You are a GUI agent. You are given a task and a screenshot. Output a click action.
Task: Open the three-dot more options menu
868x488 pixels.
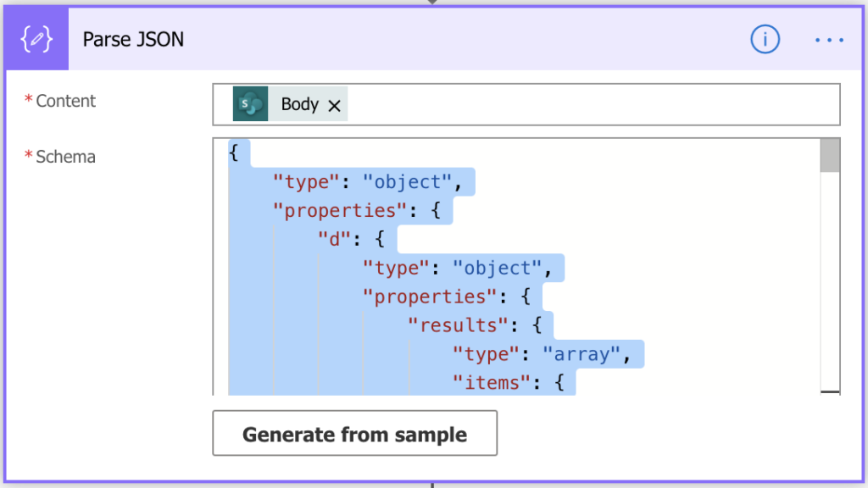click(x=829, y=40)
